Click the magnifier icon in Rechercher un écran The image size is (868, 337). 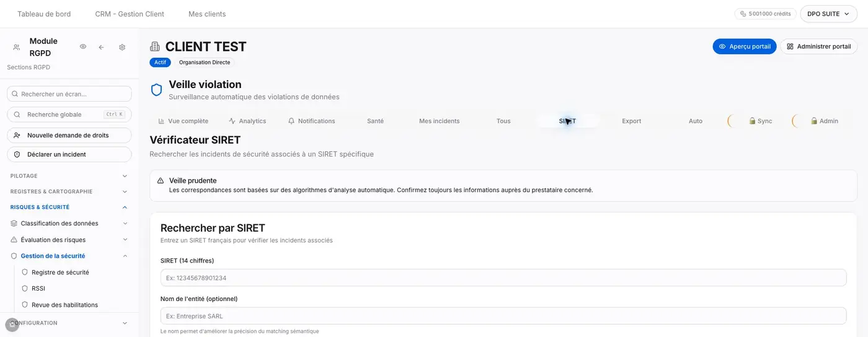click(x=15, y=94)
